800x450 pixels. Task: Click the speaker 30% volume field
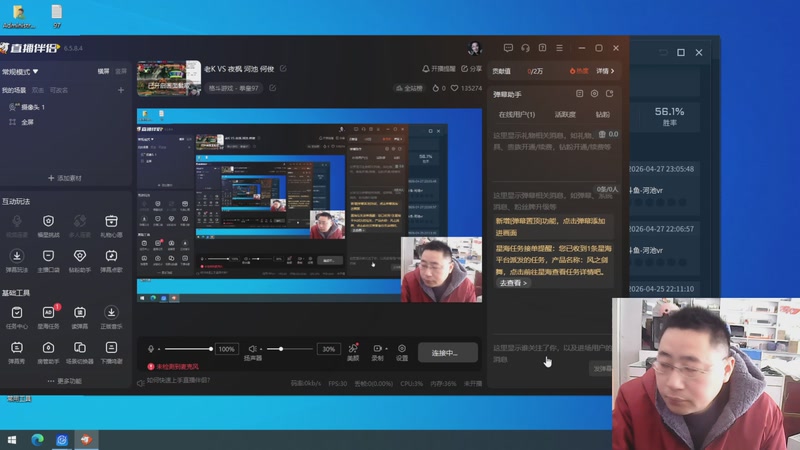329,349
